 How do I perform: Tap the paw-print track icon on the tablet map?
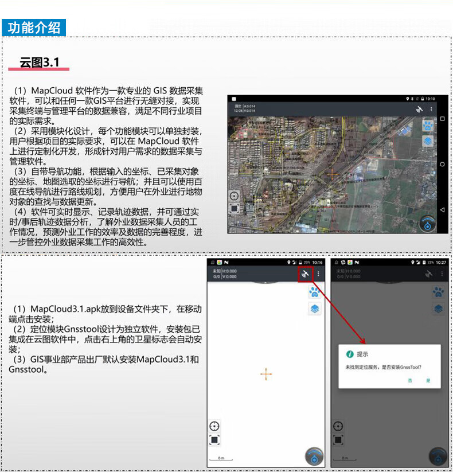tap(428, 126)
